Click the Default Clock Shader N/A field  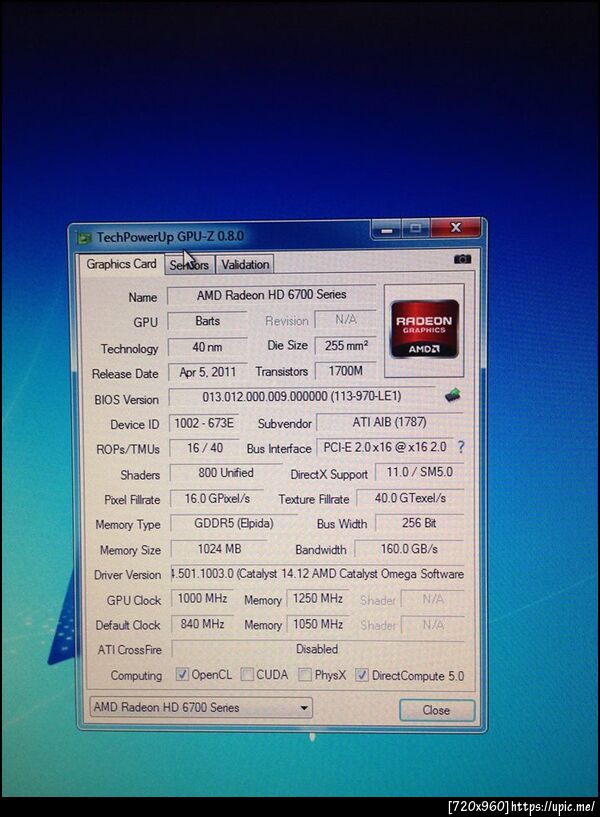tap(432, 624)
